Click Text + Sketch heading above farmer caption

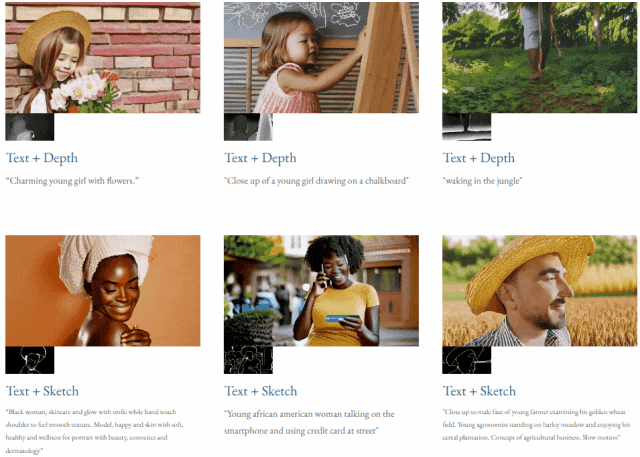[479, 391]
